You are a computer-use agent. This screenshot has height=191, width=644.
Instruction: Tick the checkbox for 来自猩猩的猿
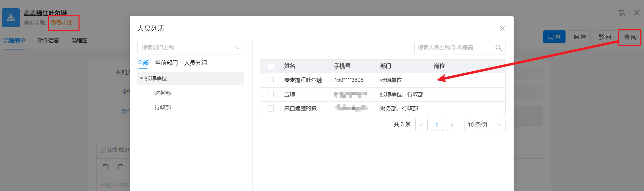(x=271, y=108)
